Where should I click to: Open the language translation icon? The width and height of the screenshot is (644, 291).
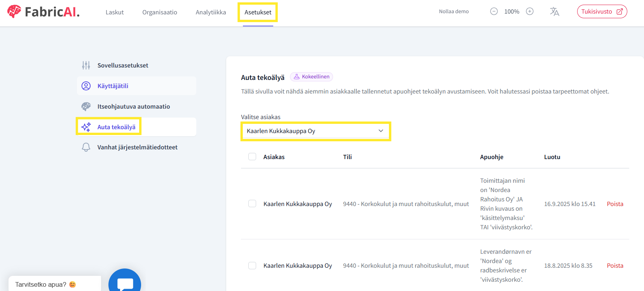click(x=555, y=12)
